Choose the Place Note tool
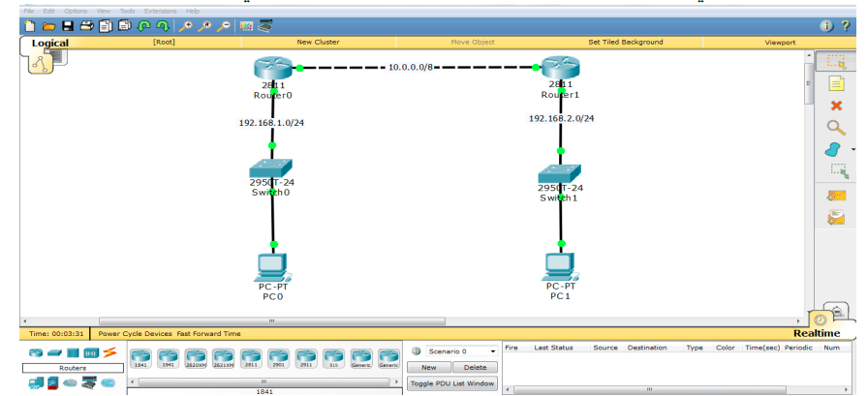Screen dimensions: 868x396 pos(836,84)
